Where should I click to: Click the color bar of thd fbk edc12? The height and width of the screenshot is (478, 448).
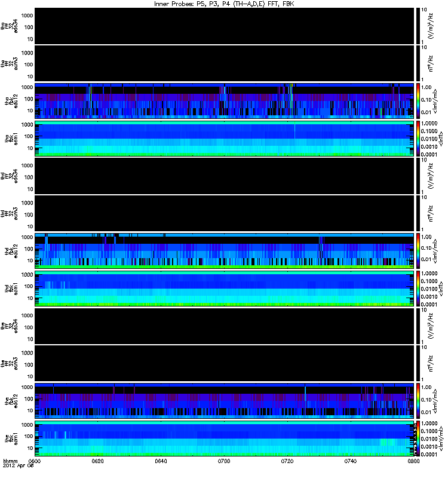[x=418, y=251]
